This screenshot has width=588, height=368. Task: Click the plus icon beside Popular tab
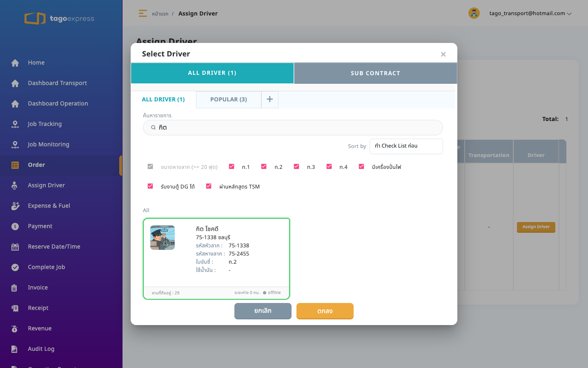pyautogui.click(x=269, y=99)
